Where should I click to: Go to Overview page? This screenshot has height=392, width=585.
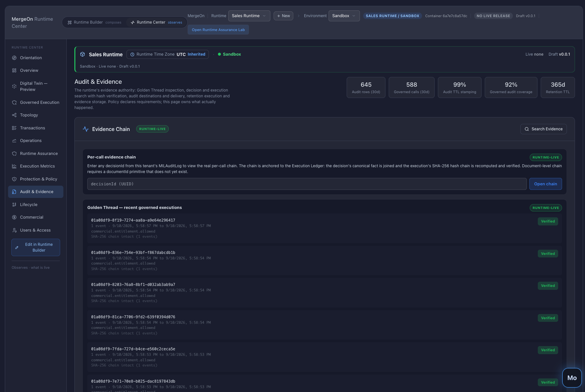pos(36,71)
